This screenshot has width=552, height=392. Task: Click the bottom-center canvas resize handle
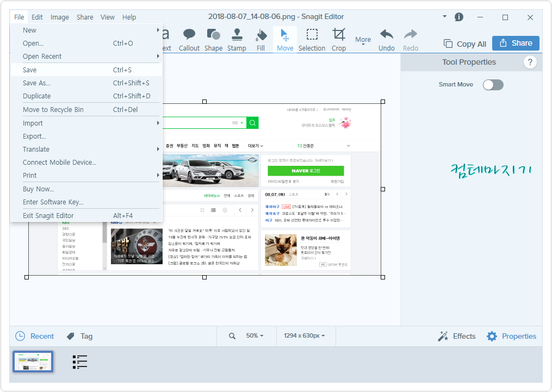click(x=204, y=277)
